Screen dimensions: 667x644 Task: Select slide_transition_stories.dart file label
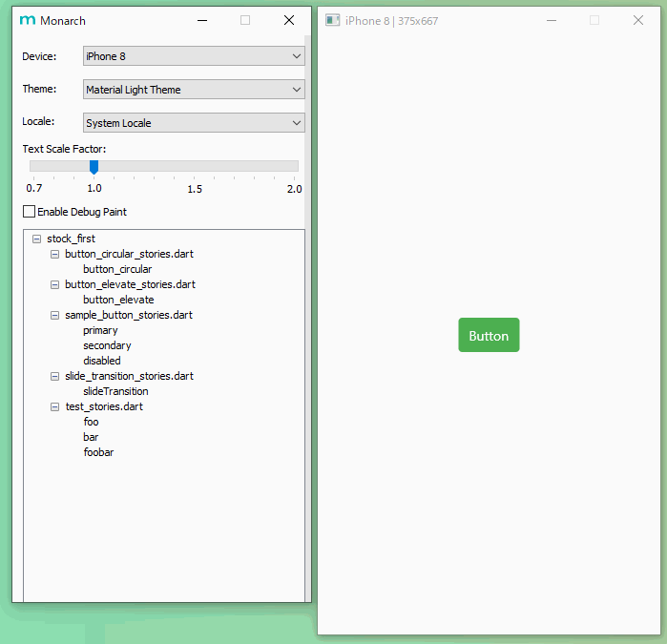(x=130, y=376)
